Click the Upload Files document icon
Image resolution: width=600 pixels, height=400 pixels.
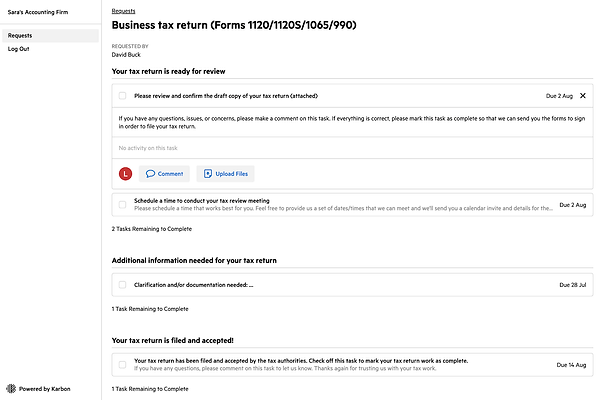(208, 174)
